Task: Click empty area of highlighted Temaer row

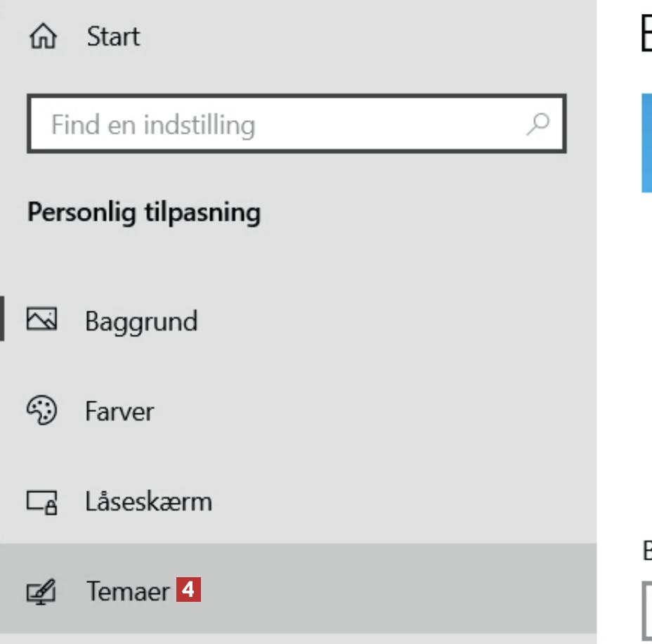Action: (395, 588)
